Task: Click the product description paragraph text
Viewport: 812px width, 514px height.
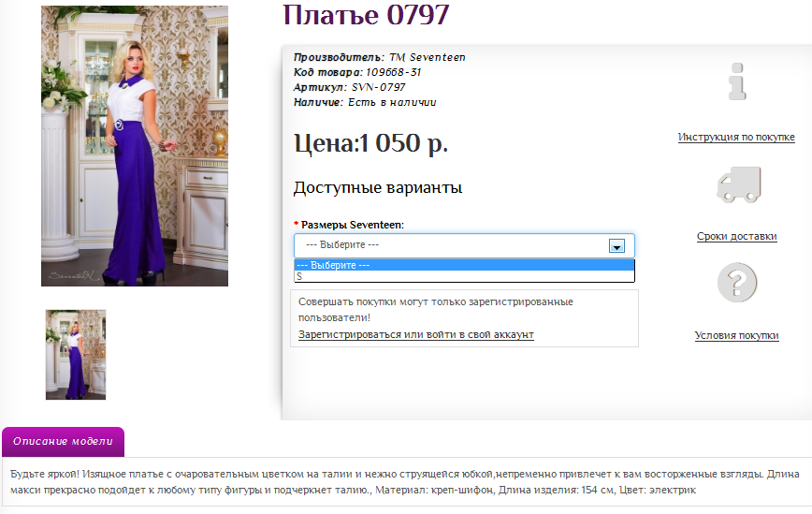Action: coord(405,482)
